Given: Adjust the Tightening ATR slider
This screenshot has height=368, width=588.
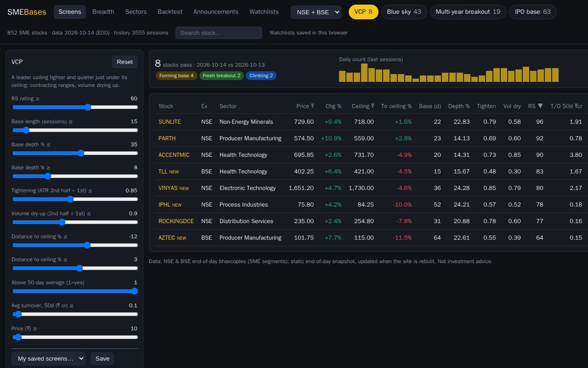Looking at the screenshot, I should pos(75,199).
